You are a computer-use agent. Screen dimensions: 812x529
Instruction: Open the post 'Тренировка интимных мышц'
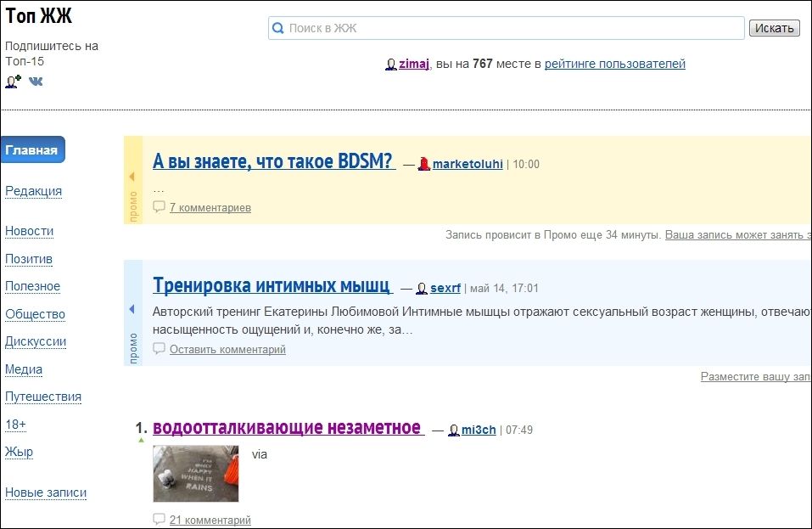coord(272,285)
